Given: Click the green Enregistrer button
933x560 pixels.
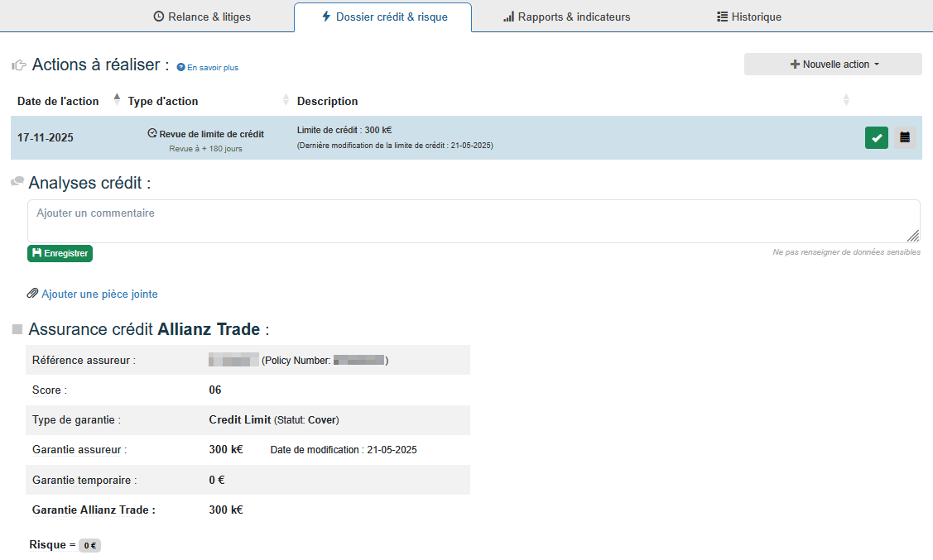Looking at the screenshot, I should [60, 253].
